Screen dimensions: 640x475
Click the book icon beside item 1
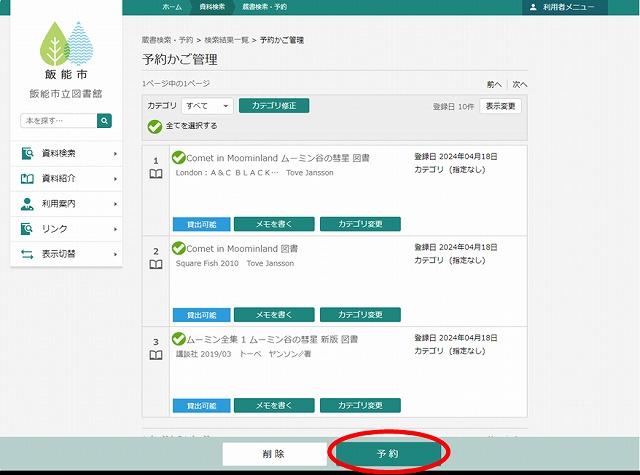(x=155, y=174)
